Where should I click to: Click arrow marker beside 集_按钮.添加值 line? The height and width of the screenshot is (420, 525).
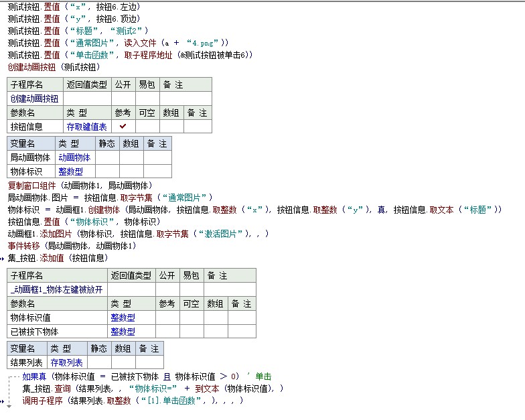click(x=3, y=259)
